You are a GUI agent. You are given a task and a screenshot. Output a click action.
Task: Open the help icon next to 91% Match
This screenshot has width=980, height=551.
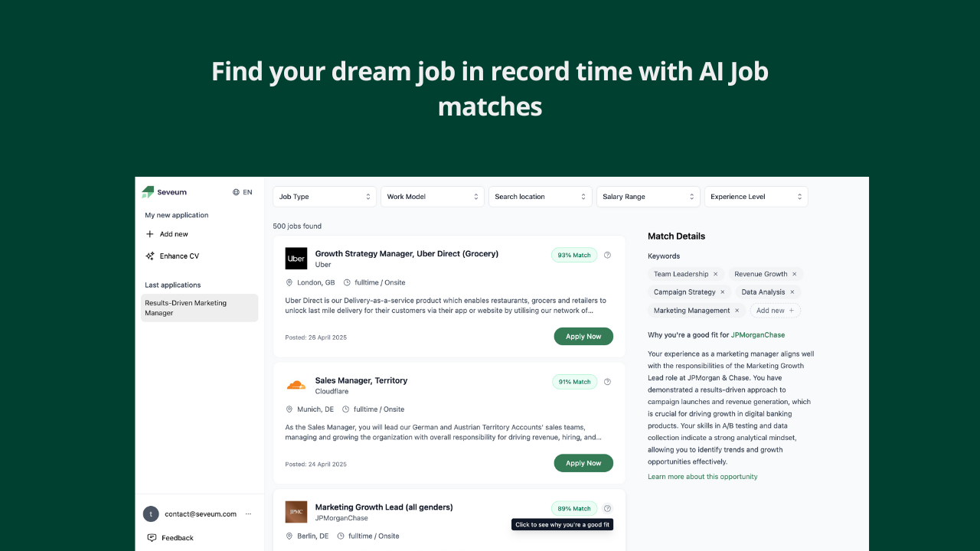(x=607, y=382)
